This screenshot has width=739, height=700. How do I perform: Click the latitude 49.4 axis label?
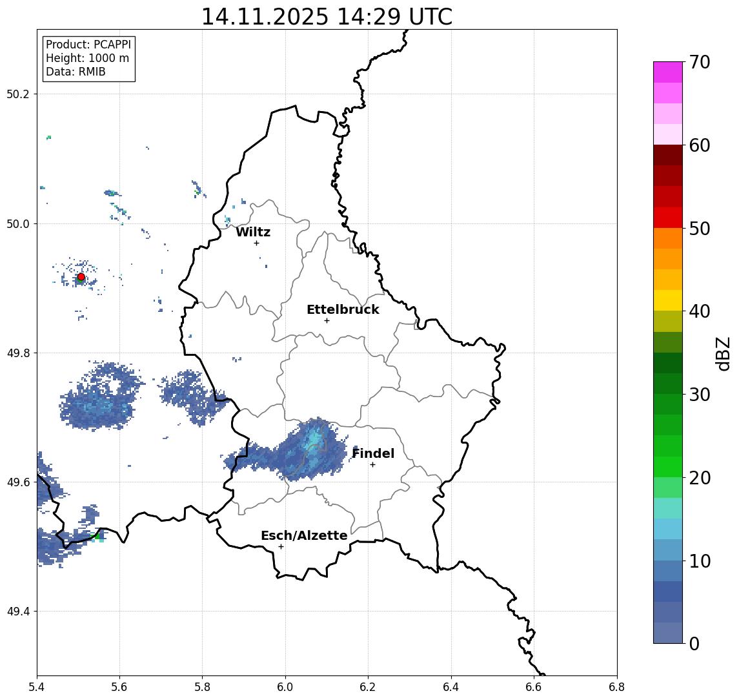(18, 612)
